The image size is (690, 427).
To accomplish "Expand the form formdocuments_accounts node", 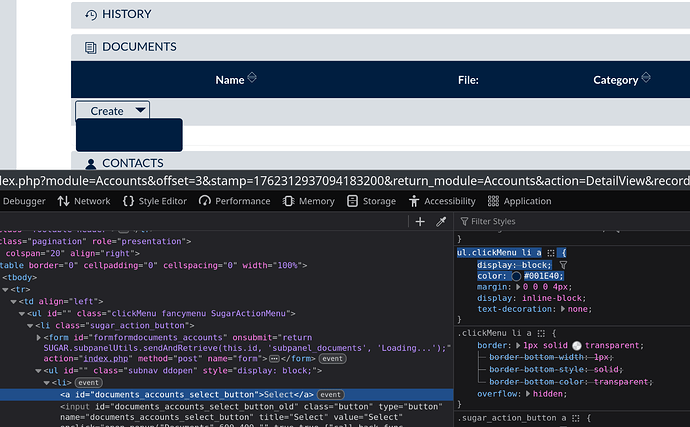I will click(x=39, y=338).
